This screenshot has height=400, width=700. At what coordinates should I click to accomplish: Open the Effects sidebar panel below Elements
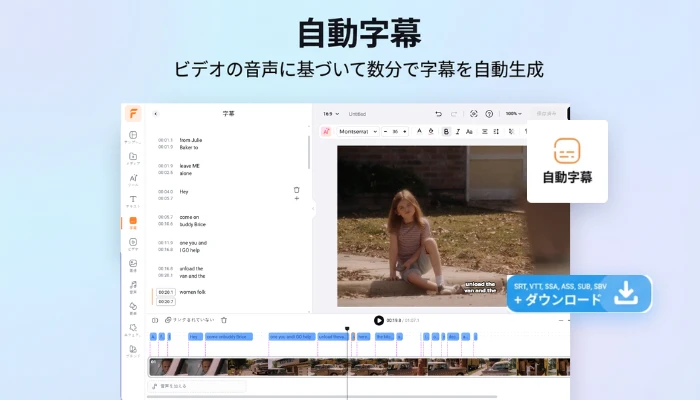point(133,330)
